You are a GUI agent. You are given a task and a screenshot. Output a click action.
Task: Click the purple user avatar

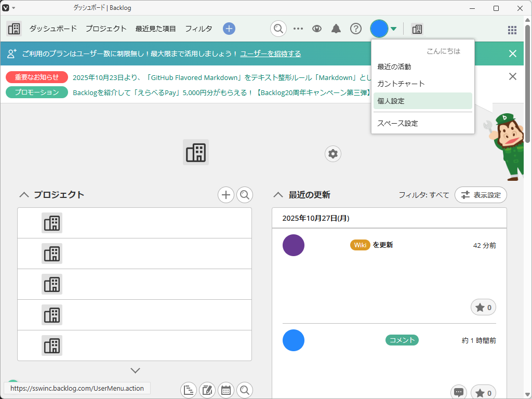[294, 245]
